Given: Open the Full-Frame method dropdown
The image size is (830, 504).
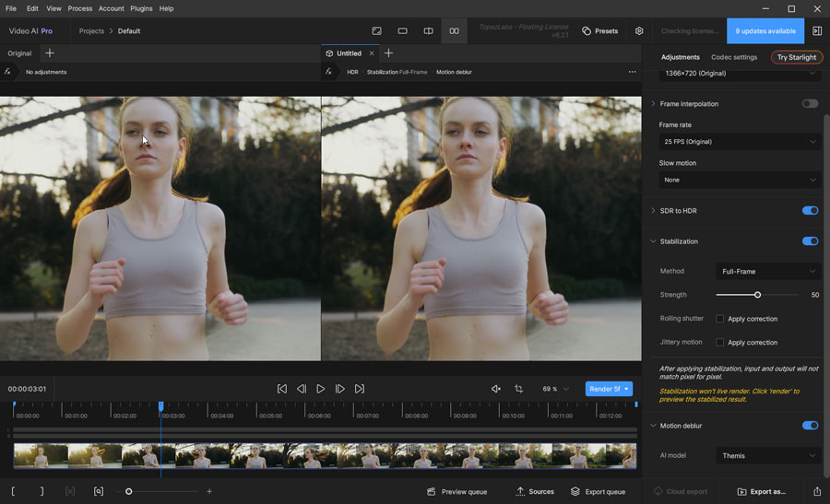Looking at the screenshot, I should [768, 271].
